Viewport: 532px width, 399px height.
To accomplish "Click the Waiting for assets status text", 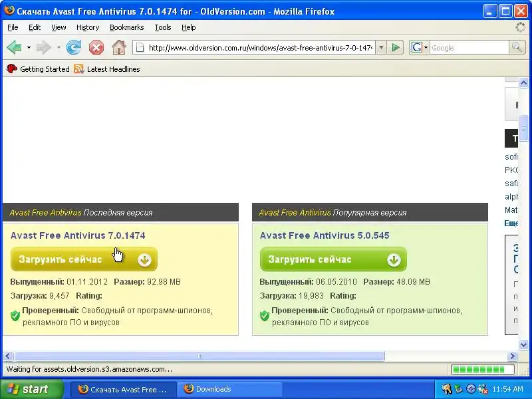I will tap(89, 369).
